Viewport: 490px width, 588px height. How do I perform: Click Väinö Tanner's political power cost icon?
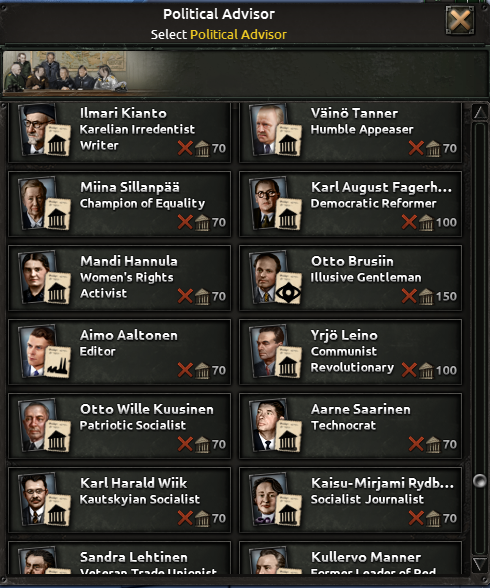[433, 148]
